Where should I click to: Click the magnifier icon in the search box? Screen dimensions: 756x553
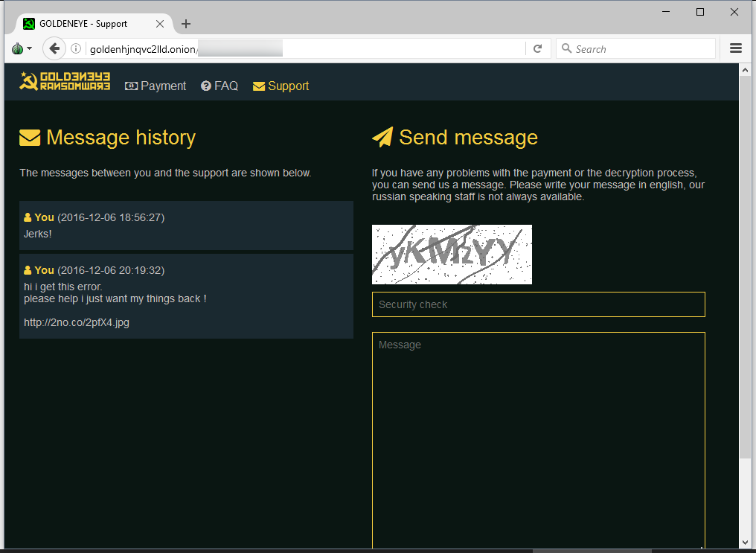coord(567,48)
